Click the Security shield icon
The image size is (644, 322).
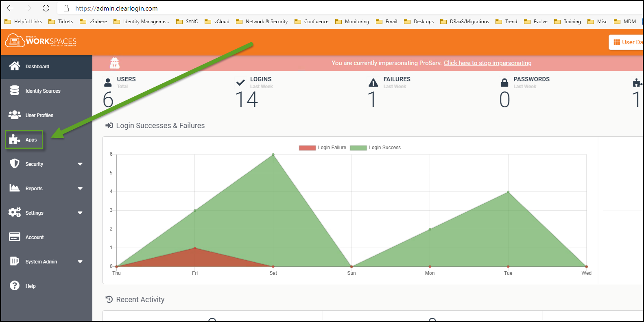coord(15,164)
